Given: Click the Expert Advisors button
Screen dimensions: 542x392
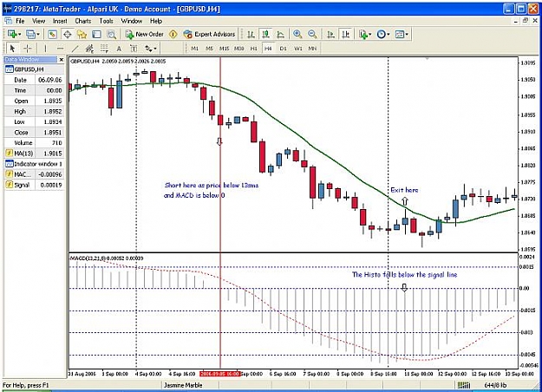Looking at the screenshot, I should click(x=210, y=34).
